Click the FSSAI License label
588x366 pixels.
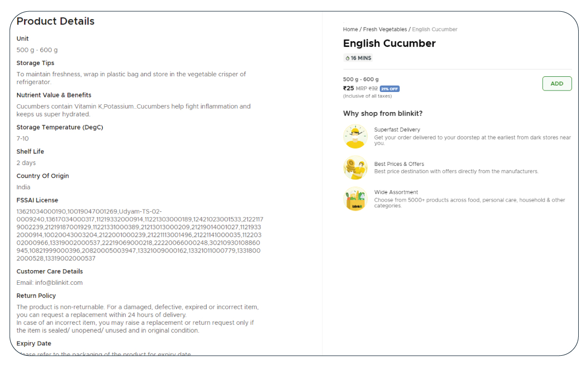(x=37, y=200)
